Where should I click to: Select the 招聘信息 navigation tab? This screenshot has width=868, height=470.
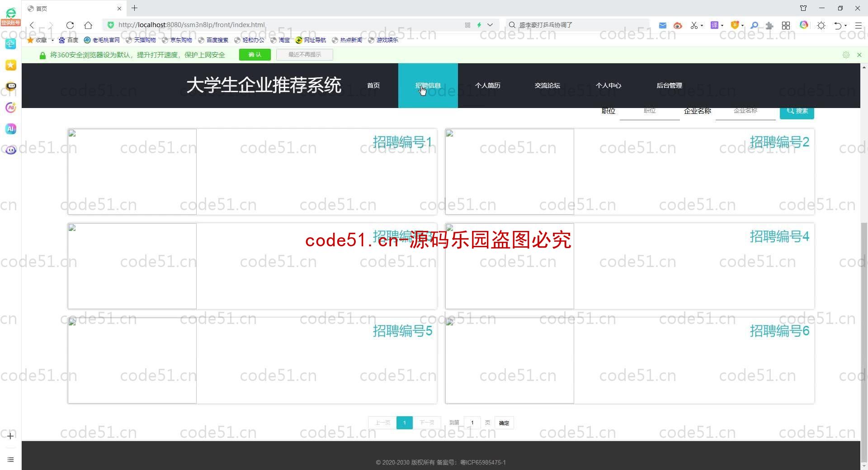click(428, 85)
